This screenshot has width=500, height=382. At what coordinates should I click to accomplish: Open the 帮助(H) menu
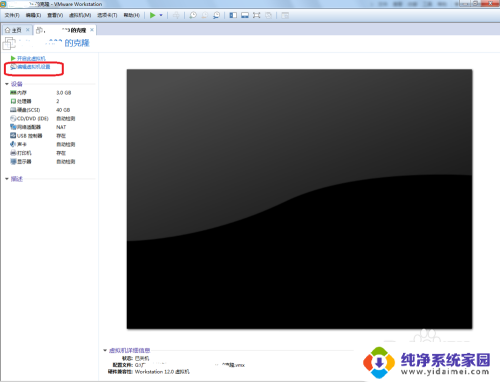(132, 15)
